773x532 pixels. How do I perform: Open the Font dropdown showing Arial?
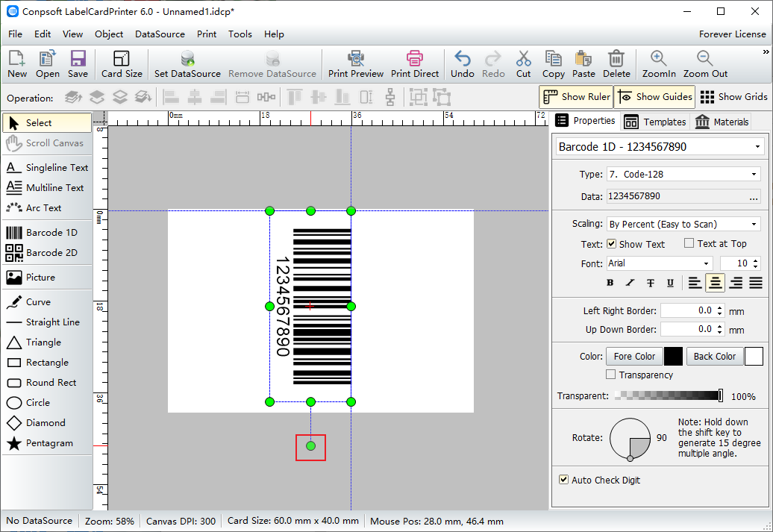(706, 264)
